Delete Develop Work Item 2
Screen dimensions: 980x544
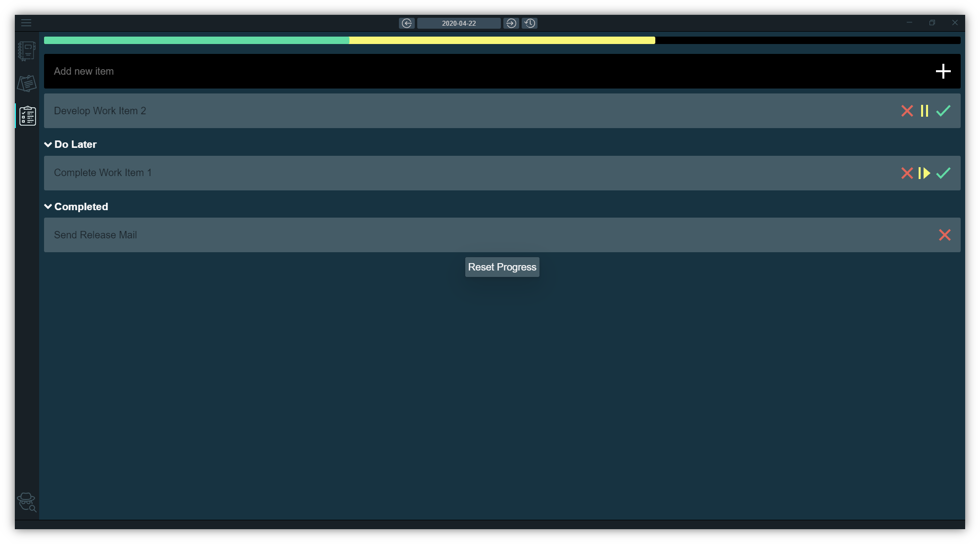[x=907, y=111]
